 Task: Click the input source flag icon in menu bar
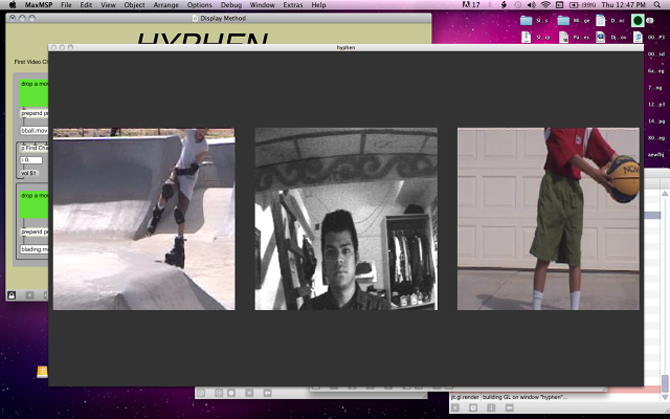point(559,5)
